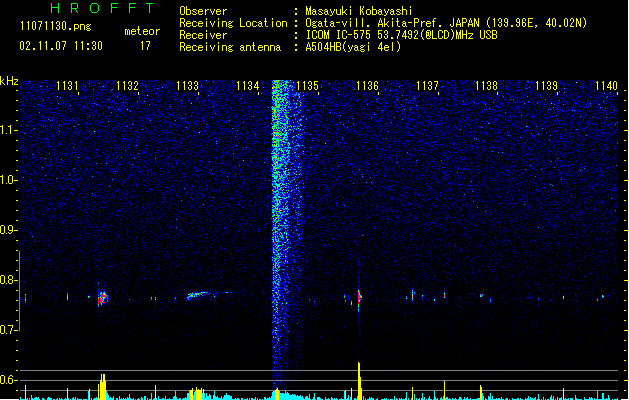629x400 pixels.
Task: Click the 1132 time axis label
Action: [127, 86]
